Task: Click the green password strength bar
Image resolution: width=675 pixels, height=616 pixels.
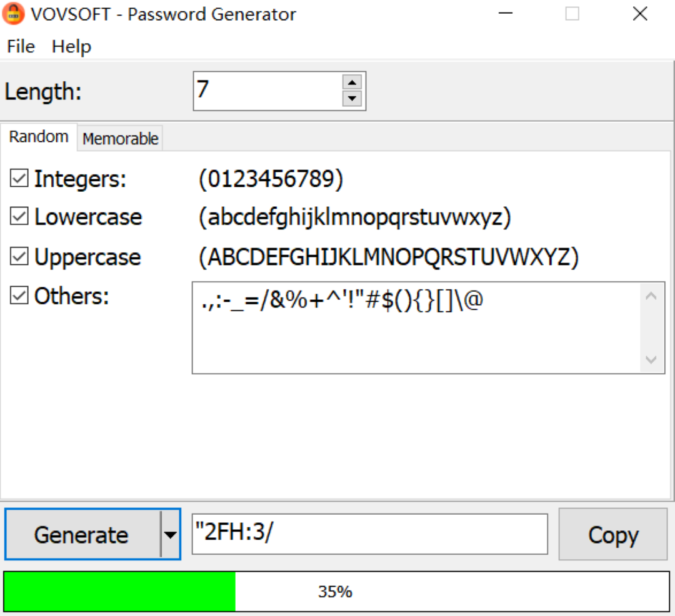Action: [x=119, y=592]
